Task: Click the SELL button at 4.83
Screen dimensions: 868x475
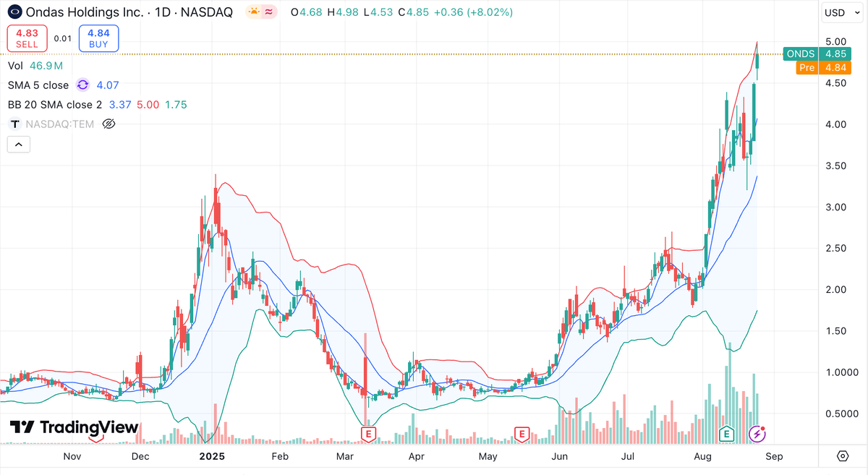Action: (27, 38)
